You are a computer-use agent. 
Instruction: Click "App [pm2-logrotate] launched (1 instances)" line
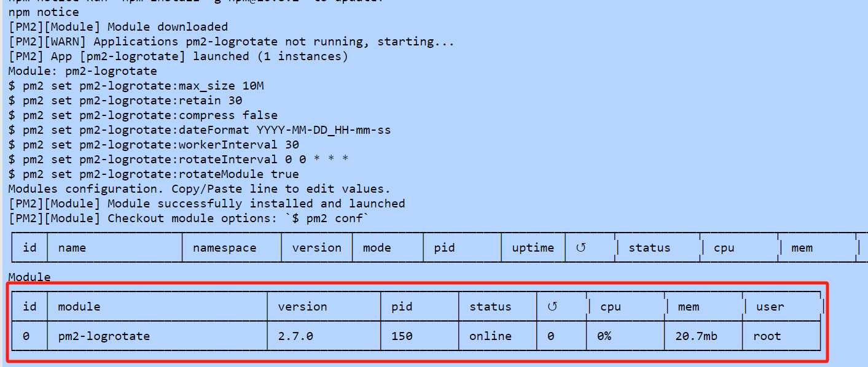click(x=178, y=56)
